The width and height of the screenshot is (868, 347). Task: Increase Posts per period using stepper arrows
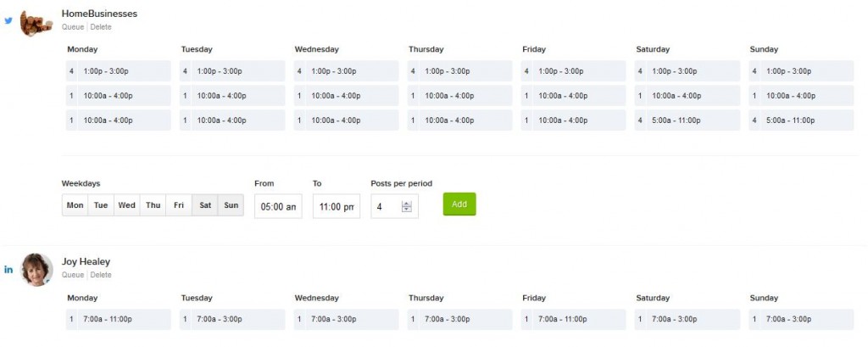[407, 204]
